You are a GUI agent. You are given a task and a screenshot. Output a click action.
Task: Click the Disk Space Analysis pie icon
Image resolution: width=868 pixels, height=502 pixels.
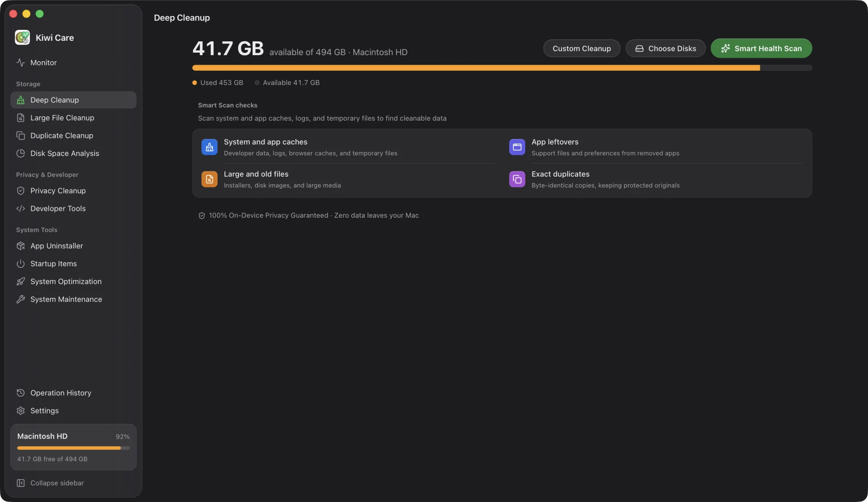20,153
